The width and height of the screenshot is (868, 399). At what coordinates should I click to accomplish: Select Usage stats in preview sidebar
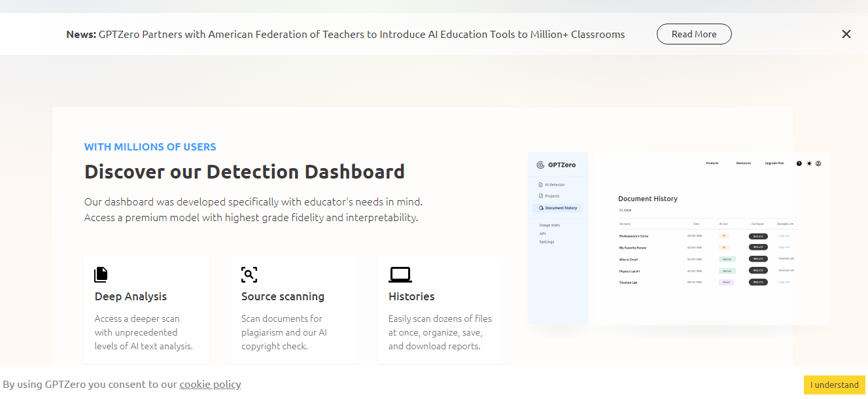pyautogui.click(x=549, y=225)
